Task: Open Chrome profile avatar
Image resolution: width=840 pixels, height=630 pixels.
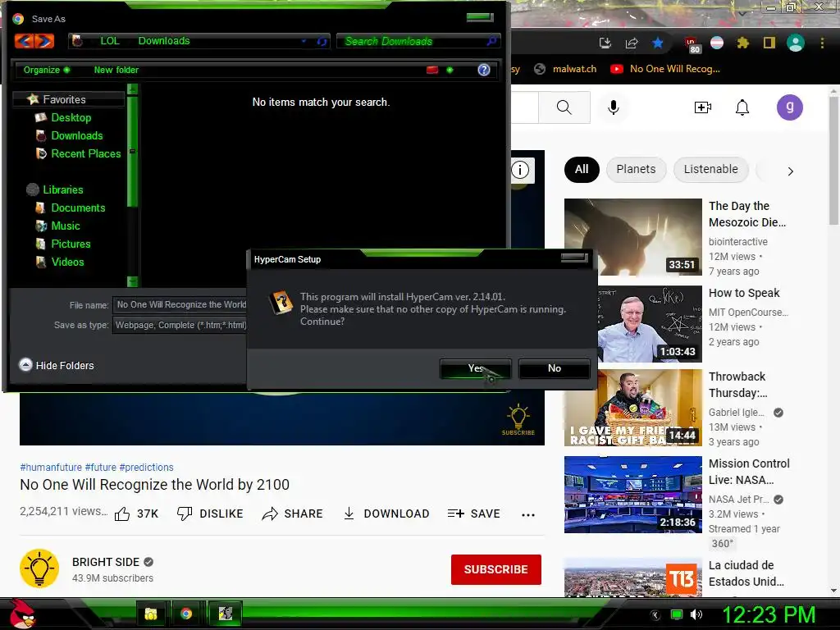Action: [796, 43]
